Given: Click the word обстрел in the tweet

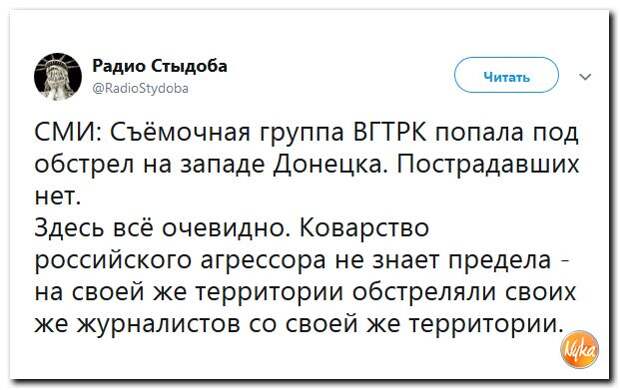Looking at the screenshot, I should (x=85, y=165).
